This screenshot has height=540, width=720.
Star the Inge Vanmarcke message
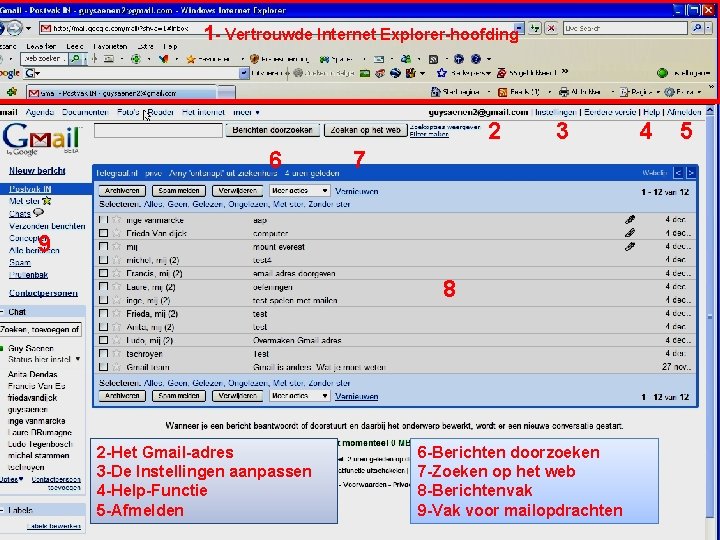117,220
